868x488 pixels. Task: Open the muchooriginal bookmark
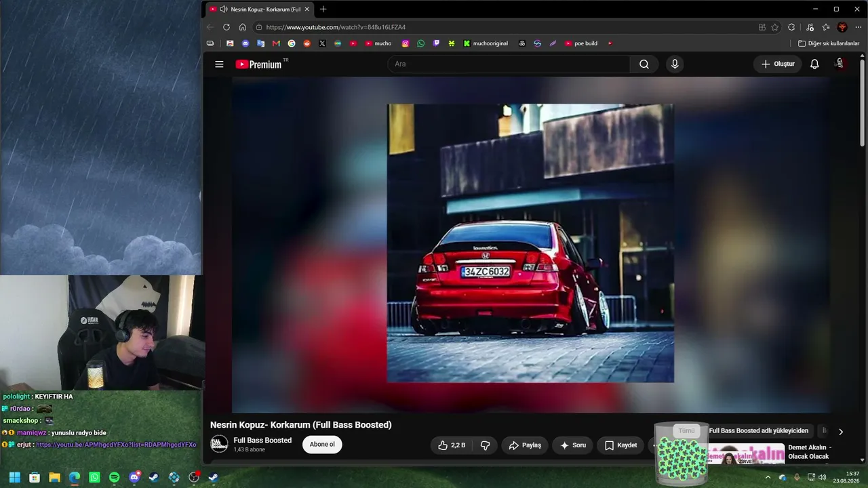pyautogui.click(x=486, y=43)
